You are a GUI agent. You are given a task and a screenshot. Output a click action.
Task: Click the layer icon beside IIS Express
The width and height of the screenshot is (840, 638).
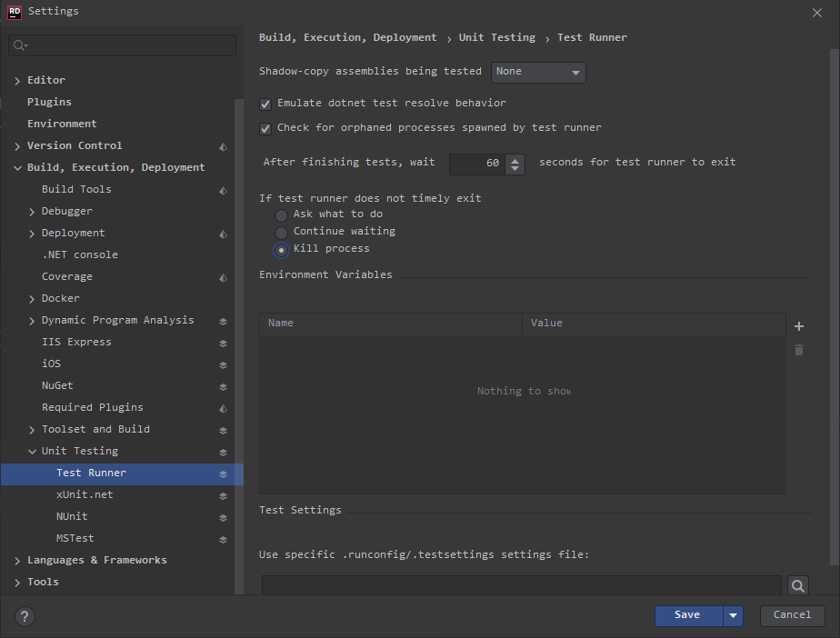pos(223,343)
